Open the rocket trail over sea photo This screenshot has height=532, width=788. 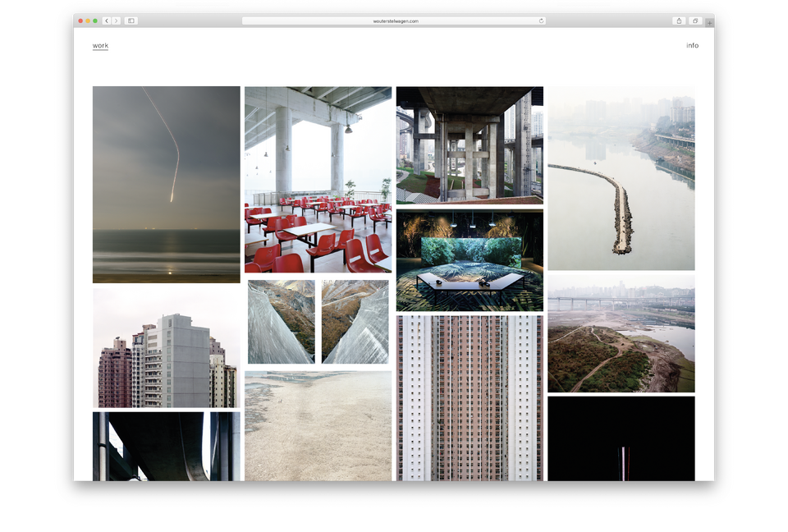(x=167, y=185)
